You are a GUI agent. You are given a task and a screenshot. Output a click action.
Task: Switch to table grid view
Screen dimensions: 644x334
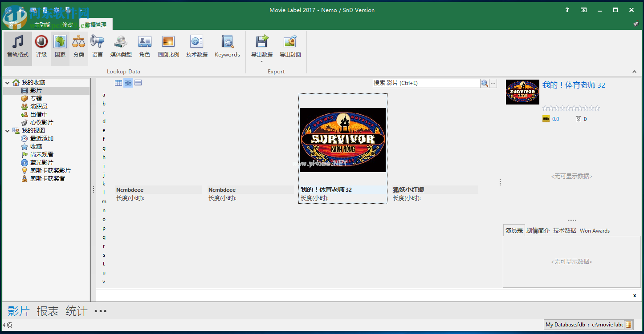(118, 83)
